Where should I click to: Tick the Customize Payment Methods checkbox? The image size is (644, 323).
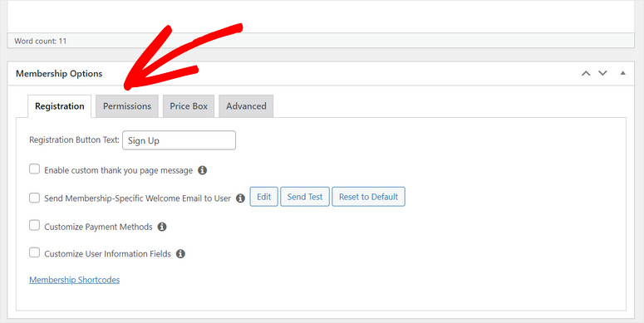(x=35, y=226)
